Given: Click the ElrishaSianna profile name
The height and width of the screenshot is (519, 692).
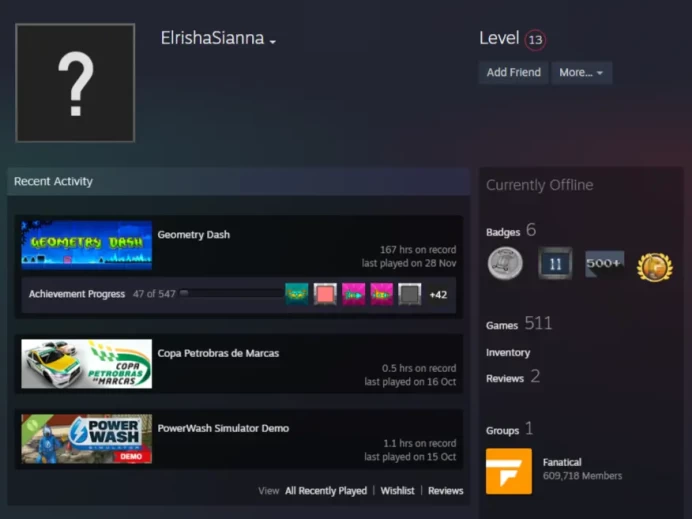Looking at the screenshot, I should click(212, 38).
